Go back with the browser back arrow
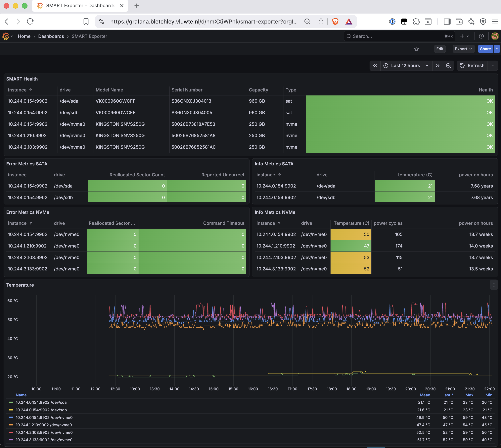501x448 pixels. click(7, 21)
